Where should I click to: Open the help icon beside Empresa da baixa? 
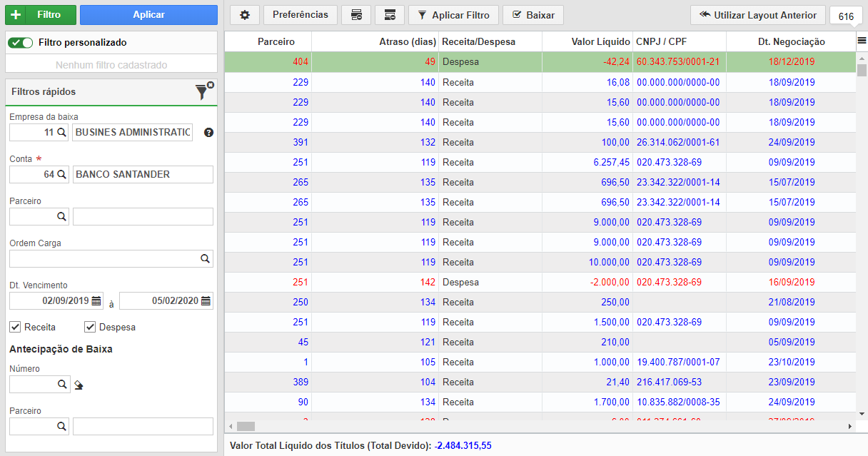pos(208,133)
